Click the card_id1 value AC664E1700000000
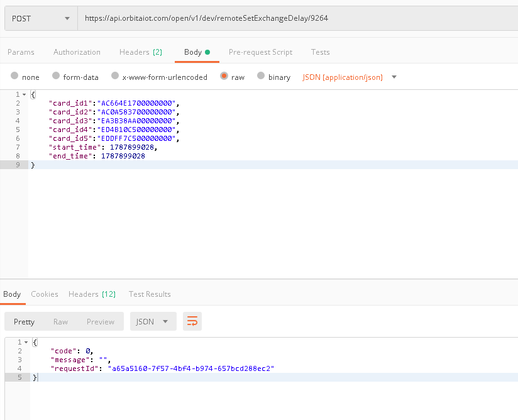Screen dimensions: 518x420 click(x=136, y=104)
